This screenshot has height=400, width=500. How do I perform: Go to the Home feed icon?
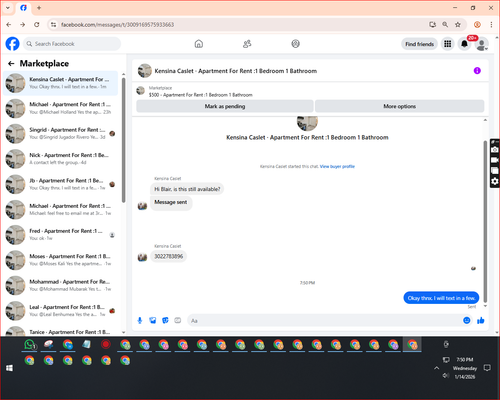[199, 44]
